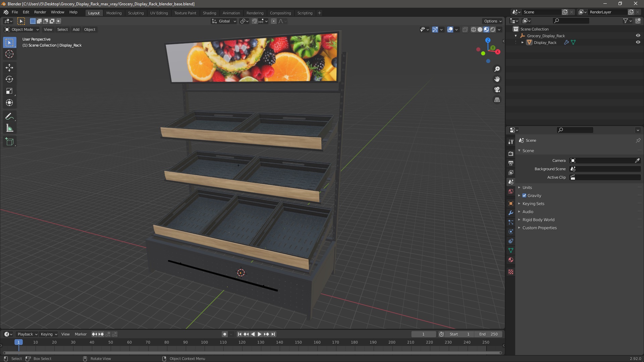Open the Modeling workspace tab
The image size is (644, 362).
(x=113, y=13)
